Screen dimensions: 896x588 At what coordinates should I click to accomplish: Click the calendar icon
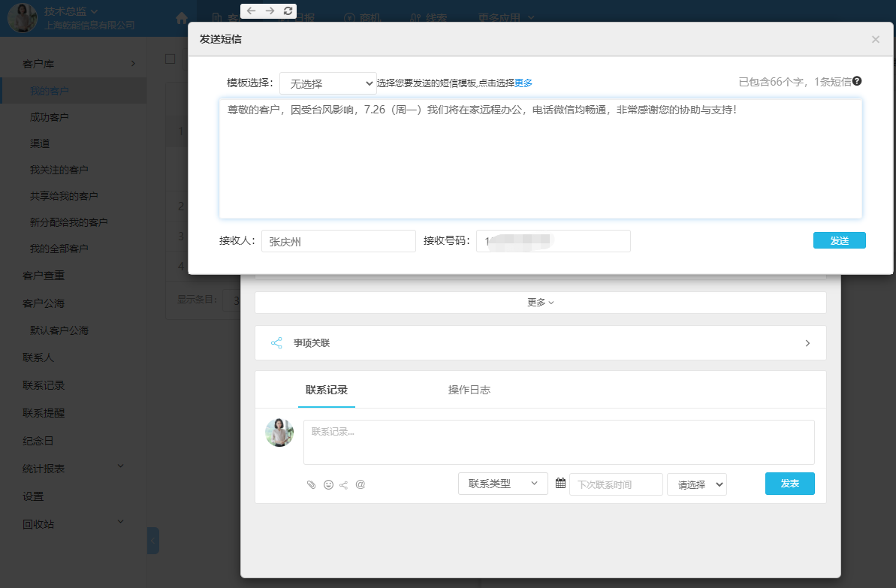pyautogui.click(x=560, y=484)
